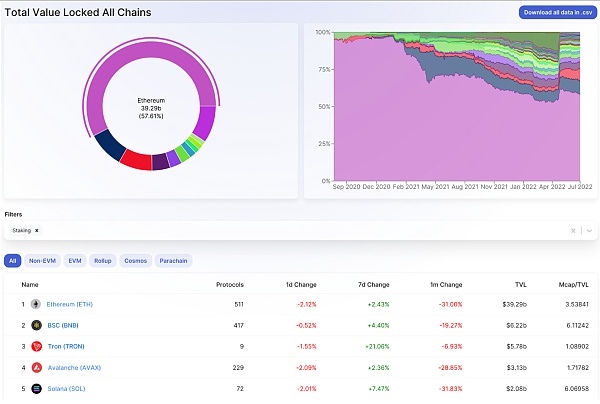Click the BSC chain logo icon

click(x=36, y=325)
